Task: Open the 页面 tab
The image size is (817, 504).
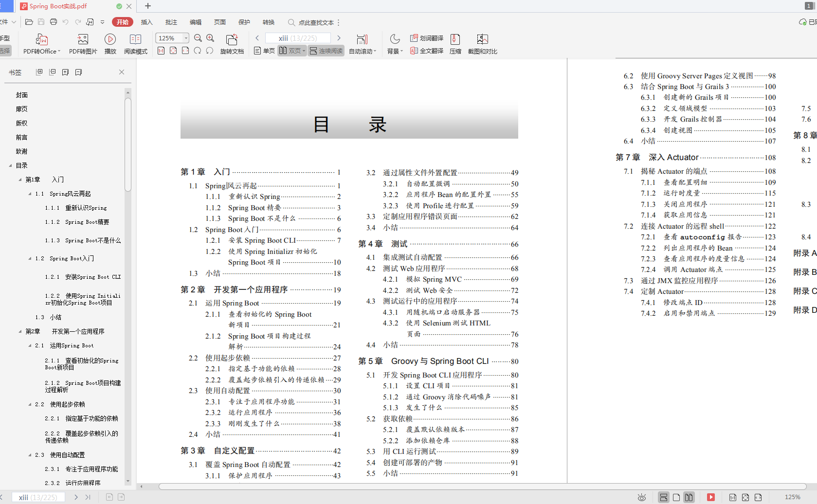Action: click(220, 22)
